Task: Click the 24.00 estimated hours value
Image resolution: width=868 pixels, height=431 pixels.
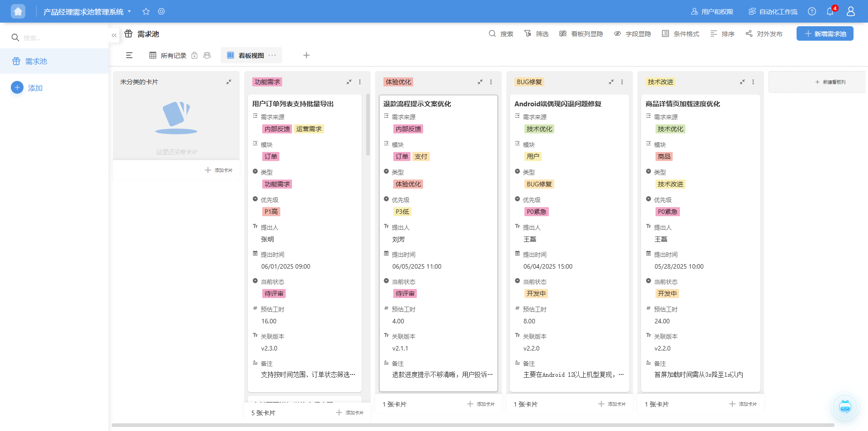Action: click(x=662, y=321)
